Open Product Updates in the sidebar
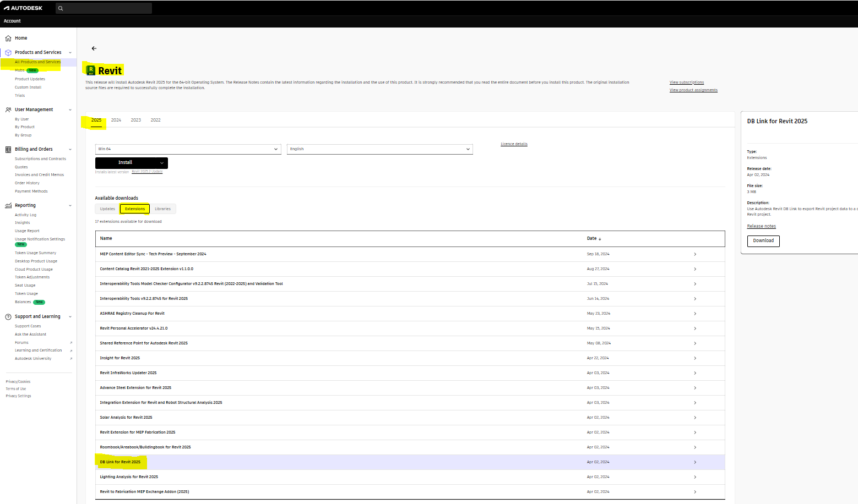Screen dimensions: 858x504 pos(30,79)
